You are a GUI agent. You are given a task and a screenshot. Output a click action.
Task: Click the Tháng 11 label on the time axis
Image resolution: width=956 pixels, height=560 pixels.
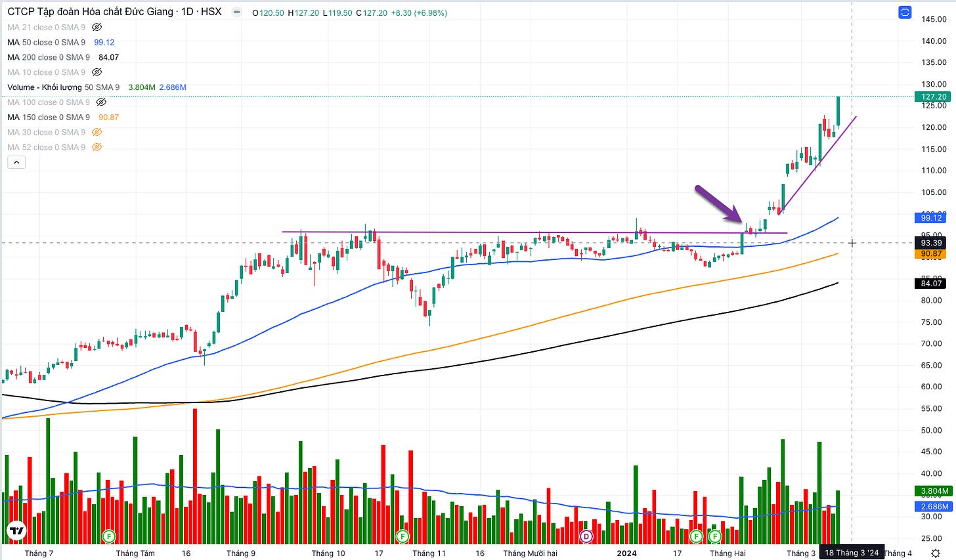point(429,553)
